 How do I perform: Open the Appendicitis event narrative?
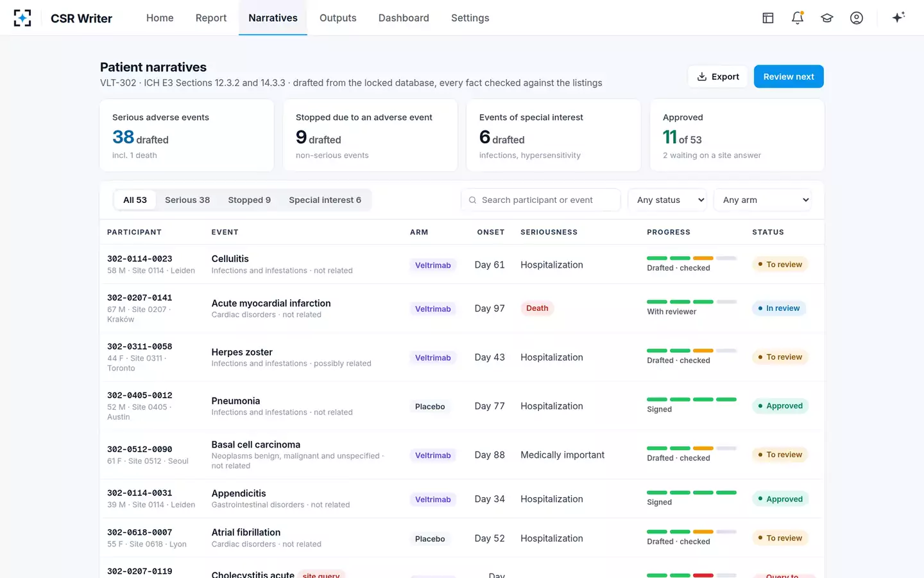pos(239,493)
